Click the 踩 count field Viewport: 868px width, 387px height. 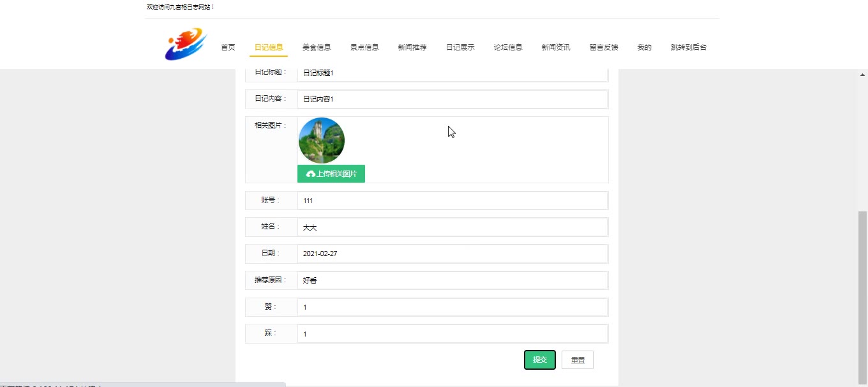pos(453,334)
